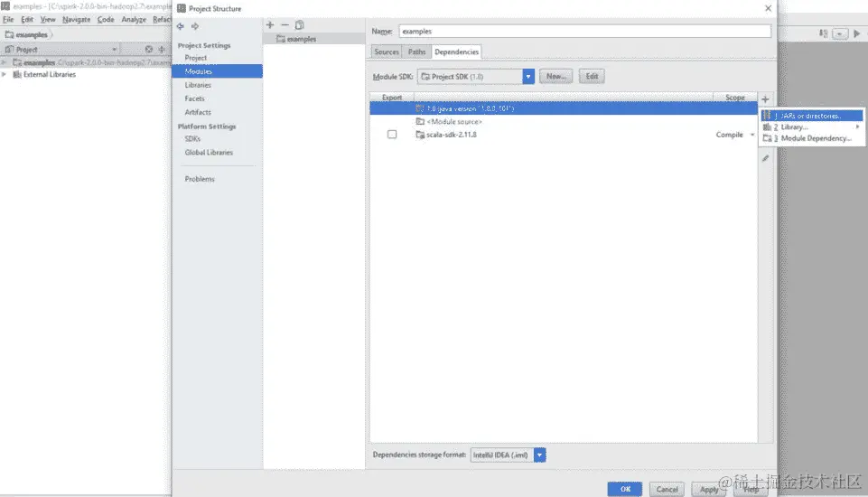Image resolution: width=868 pixels, height=497 pixels.
Task: Click the Edit SDK button
Action: 592,77
